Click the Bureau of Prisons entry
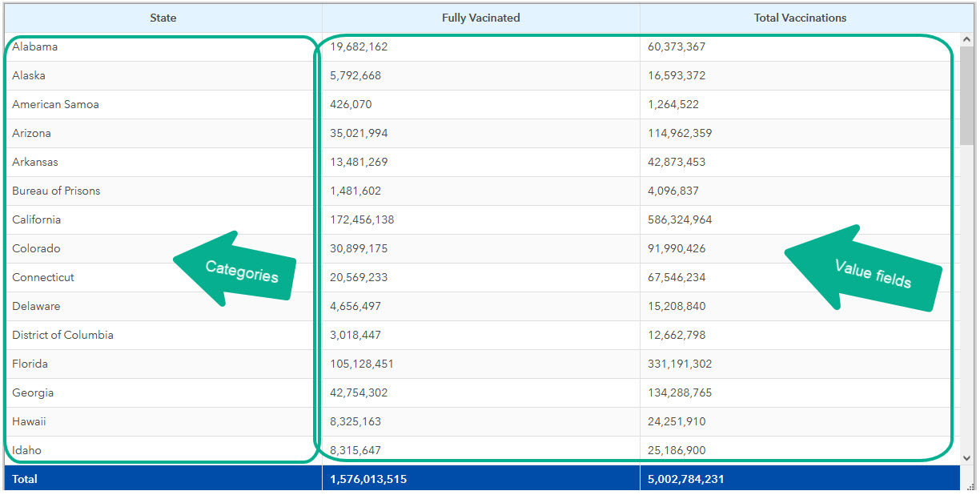 click(x=56, y=191)
